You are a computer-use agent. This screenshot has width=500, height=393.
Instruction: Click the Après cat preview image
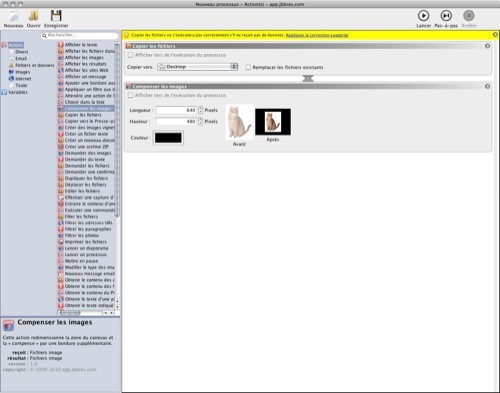point(273,122)
